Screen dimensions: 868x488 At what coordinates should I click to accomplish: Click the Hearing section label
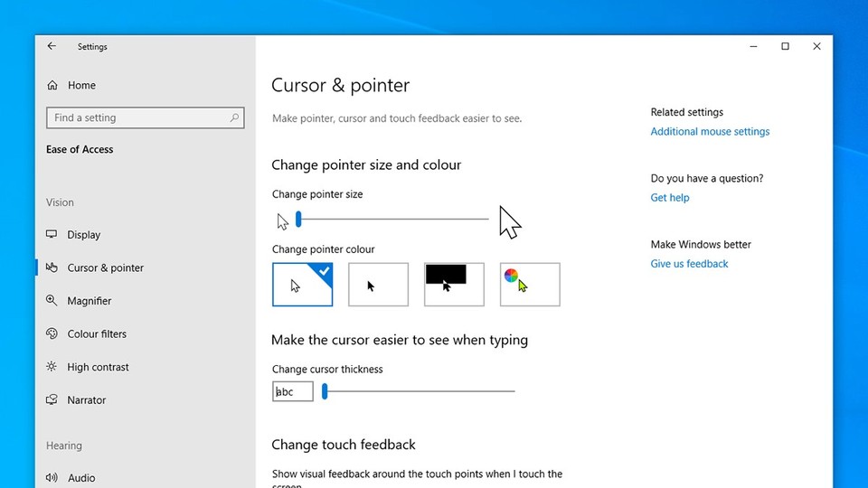pos(63,446)
